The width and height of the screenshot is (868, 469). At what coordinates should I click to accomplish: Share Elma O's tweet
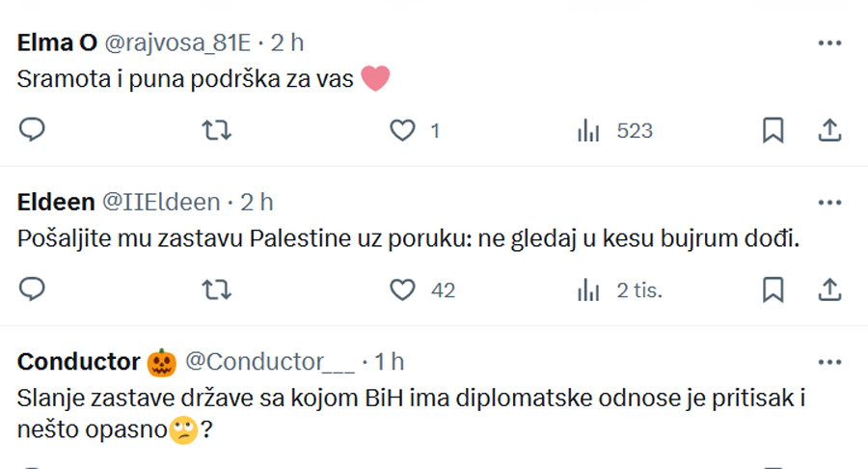pyautogui.click(x=829, y=130)
